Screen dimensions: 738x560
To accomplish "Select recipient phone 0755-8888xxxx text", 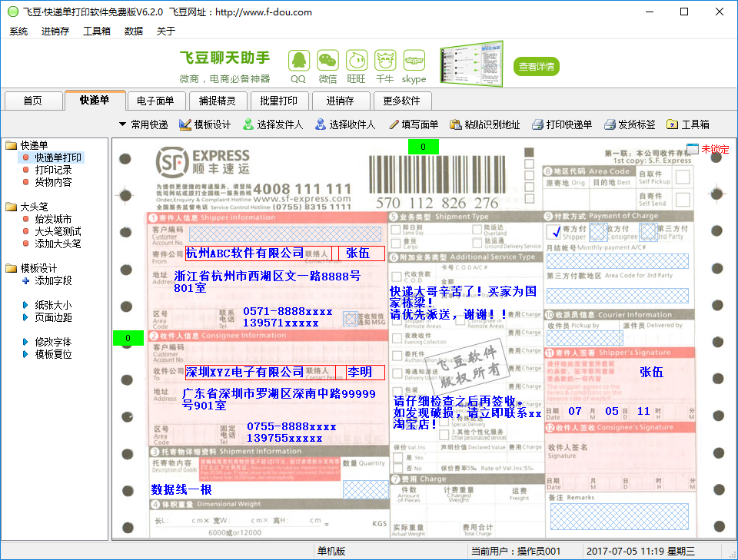I will (x=291, y=427).
